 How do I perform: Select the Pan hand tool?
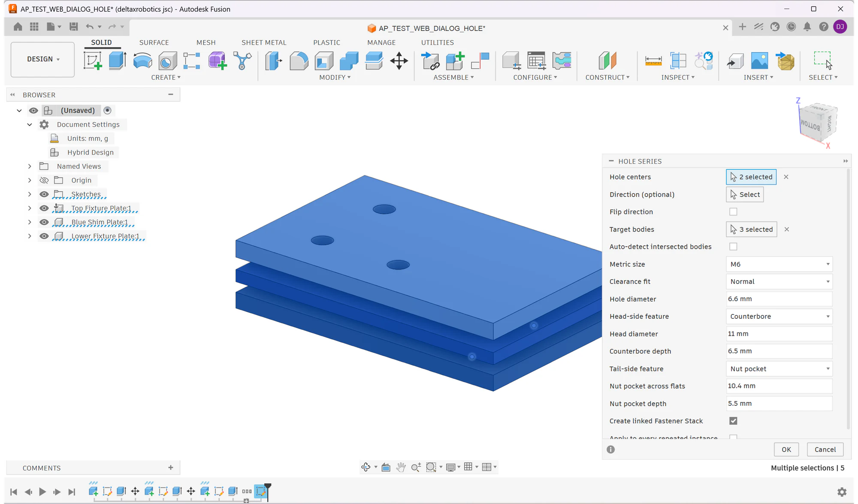tap(401, 467)
